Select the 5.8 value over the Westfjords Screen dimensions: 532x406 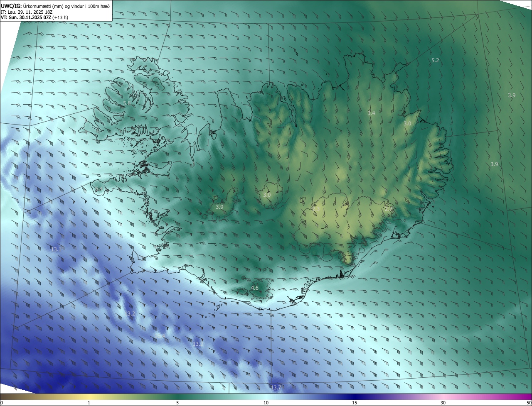point(127,103)
